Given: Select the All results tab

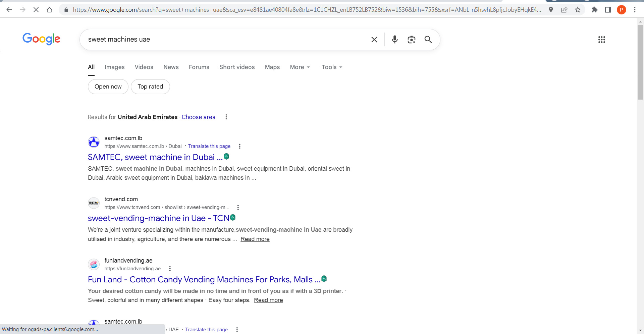Looking at the screenshot, I should (91, 67).
